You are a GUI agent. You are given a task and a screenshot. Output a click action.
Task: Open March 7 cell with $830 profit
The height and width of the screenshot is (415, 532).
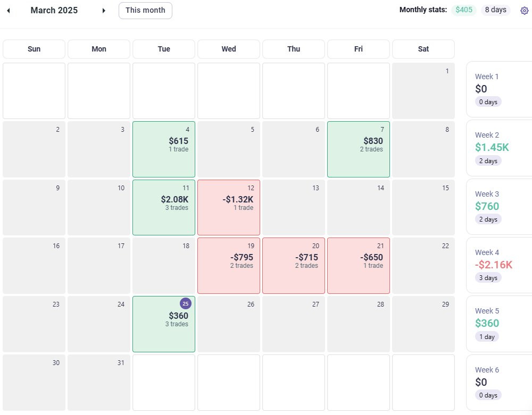pyautogui.click(x=359, y=149)
